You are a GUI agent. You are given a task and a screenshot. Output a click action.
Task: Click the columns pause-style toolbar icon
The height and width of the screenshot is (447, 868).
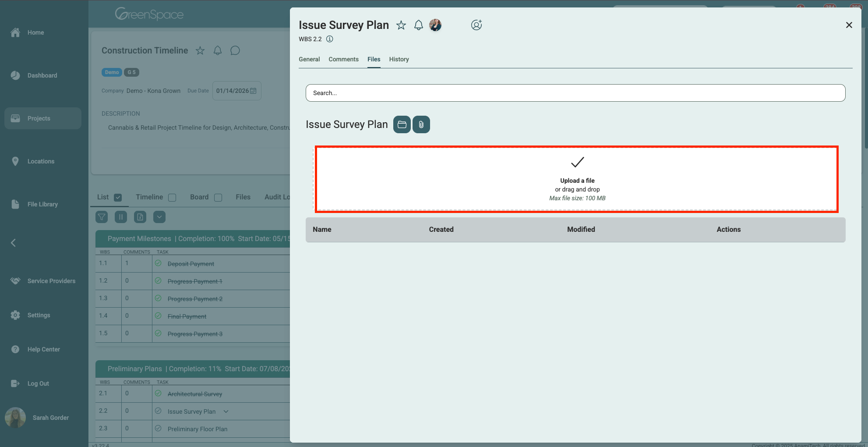121,217
